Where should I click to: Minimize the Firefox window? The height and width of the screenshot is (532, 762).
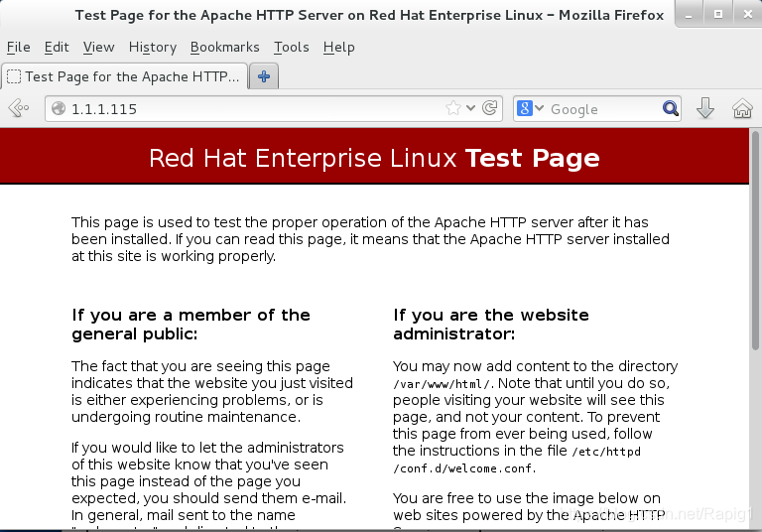[689, 15]
